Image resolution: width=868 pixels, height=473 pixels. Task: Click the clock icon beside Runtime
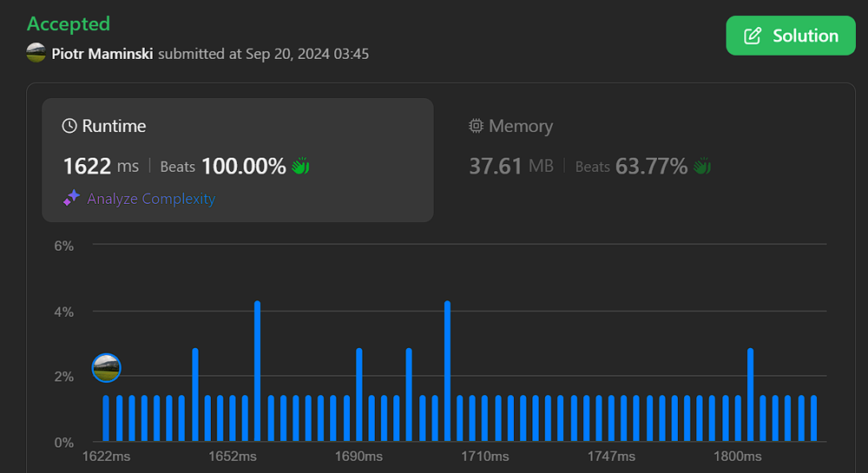pos(69,126)
